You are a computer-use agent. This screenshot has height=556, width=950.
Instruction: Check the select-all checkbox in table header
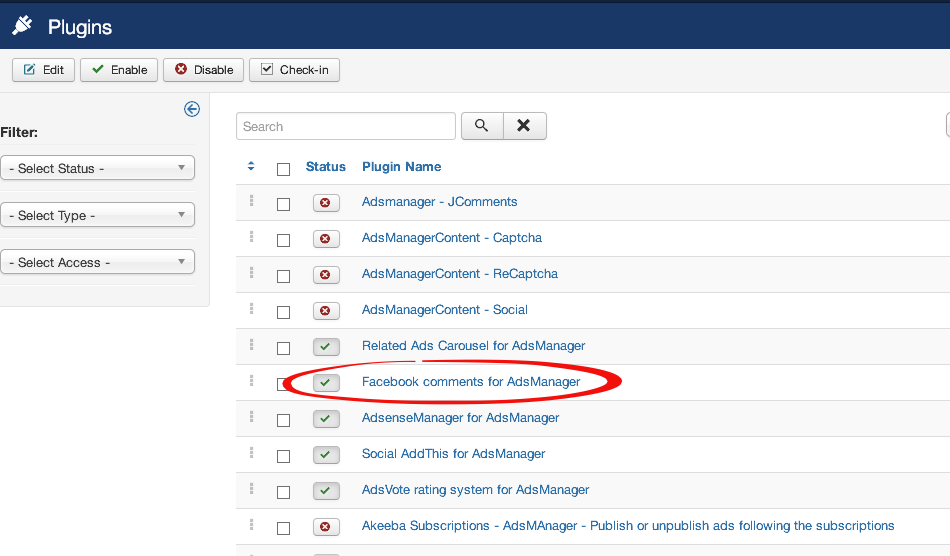coord(284,169)
